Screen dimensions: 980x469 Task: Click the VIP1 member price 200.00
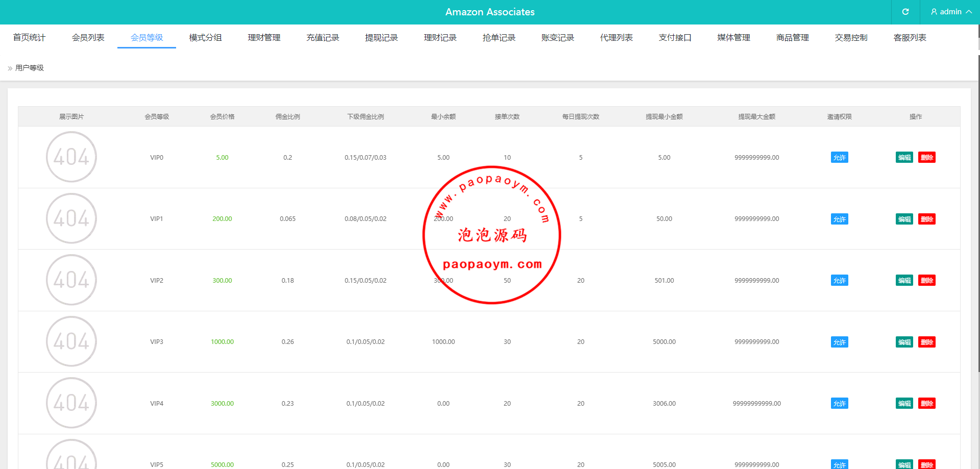(222, 218)
